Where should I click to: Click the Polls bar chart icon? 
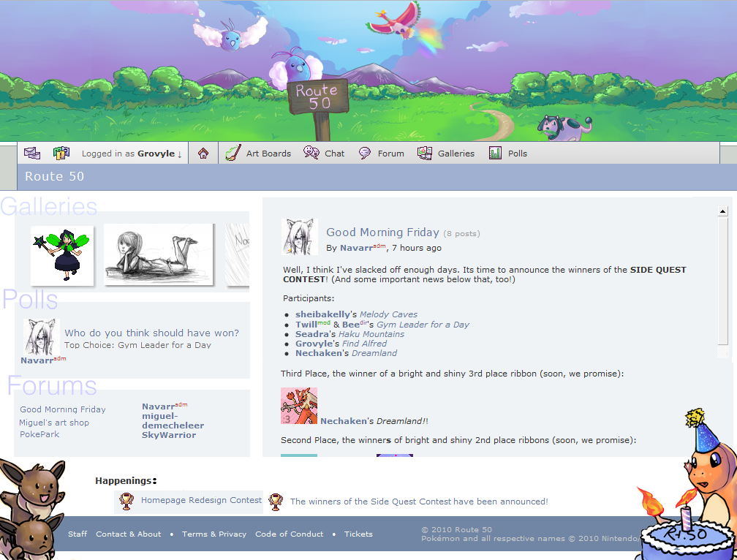pyautogui.click(x=496, y=153)
